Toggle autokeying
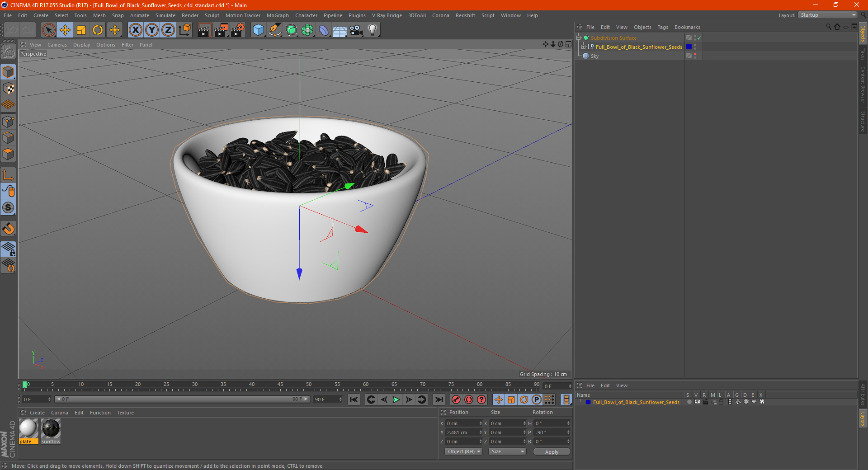The height and width of the screenshot is (470, 868). (x=469, y=399)
